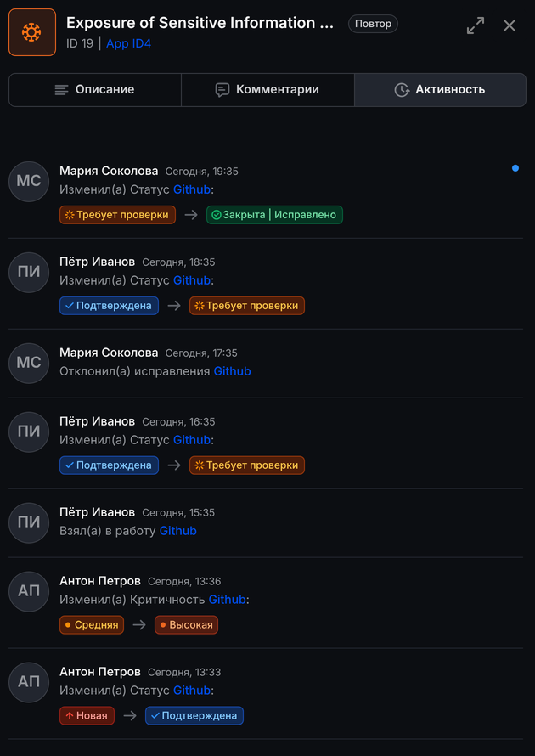Open Github link after Изменил(а) Критичность
Image resolution: width=535 pixels, height=756 pixels.
pos(227,600)
